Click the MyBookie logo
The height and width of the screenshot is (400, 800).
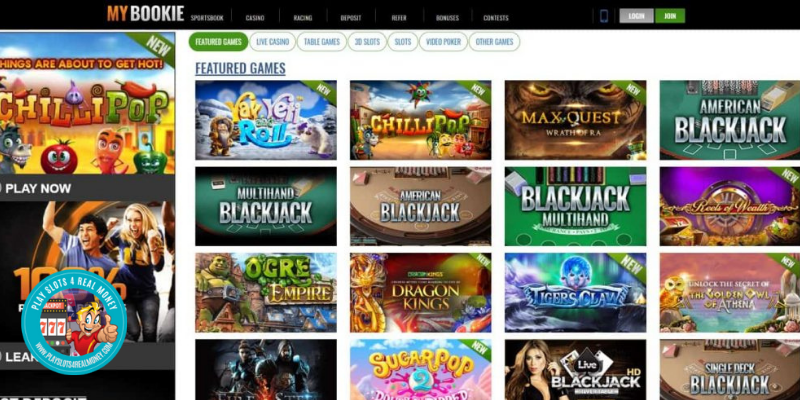click(x=145, y=14)
